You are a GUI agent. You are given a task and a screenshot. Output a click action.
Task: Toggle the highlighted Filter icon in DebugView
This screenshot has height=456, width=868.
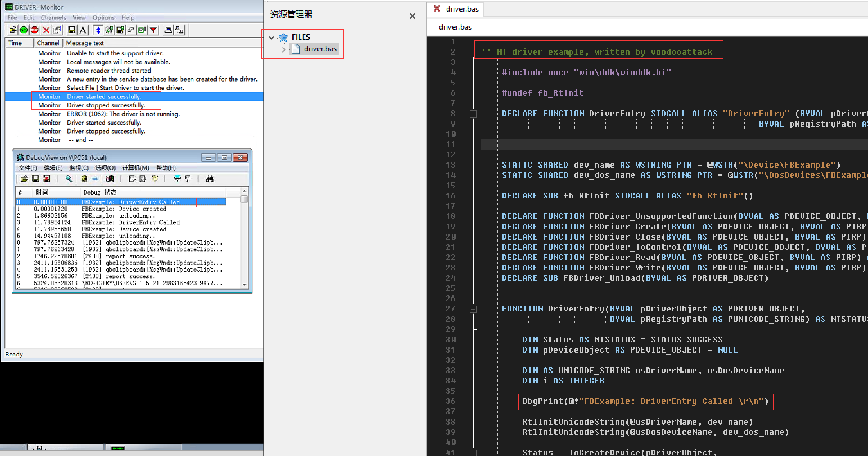(178, 179)
